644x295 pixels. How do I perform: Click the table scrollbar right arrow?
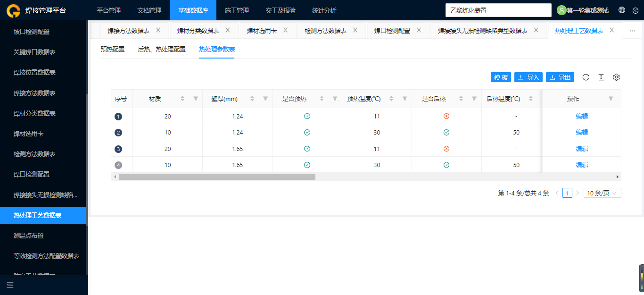(x=618, y=177)
